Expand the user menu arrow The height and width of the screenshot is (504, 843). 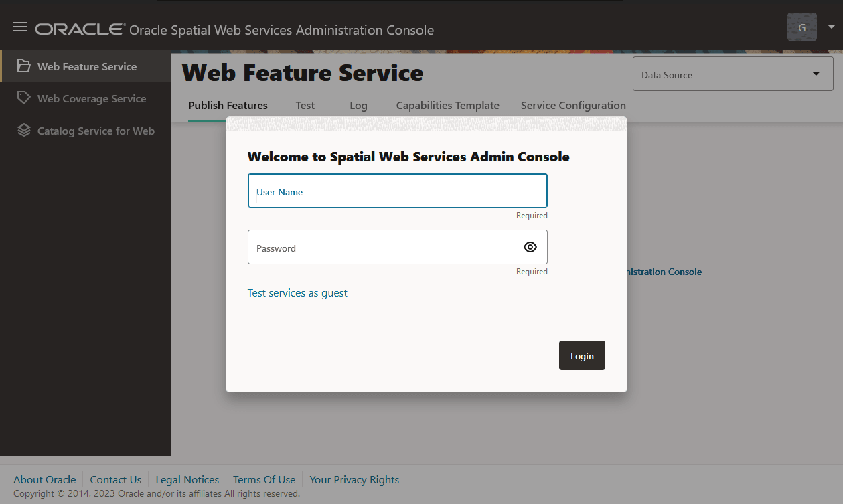pyautogui.click(x=832, y=27)
